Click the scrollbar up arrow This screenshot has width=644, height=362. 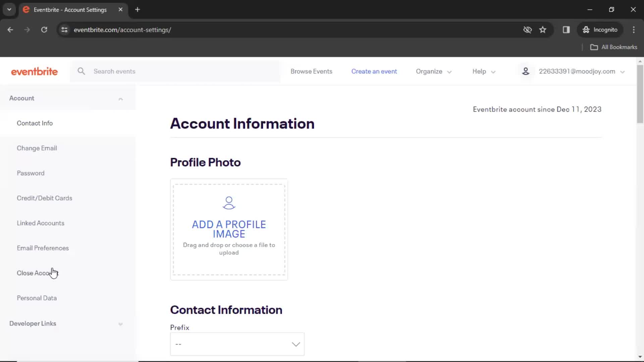(640, 61)
